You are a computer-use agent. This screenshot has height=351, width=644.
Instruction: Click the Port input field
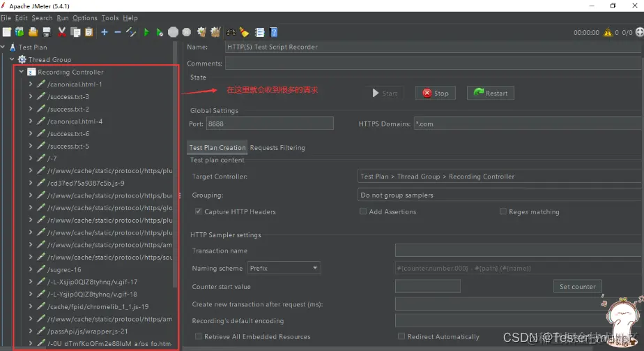(270, 124)
